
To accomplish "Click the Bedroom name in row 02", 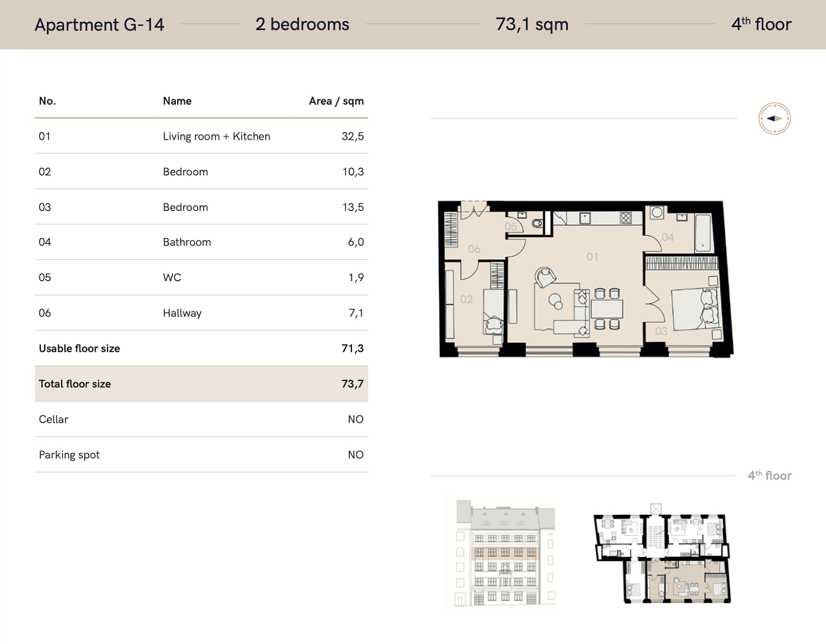I will coord(185,172).
